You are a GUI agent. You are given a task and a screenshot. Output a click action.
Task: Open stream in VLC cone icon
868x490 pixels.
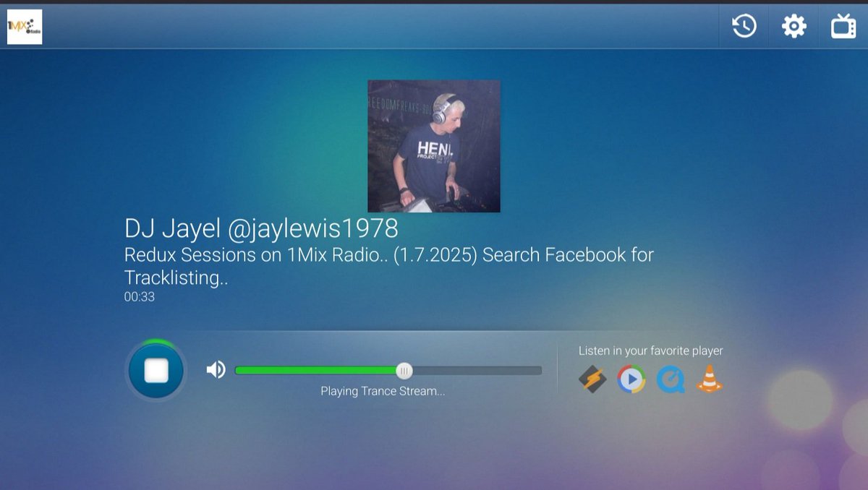[710, 379]
